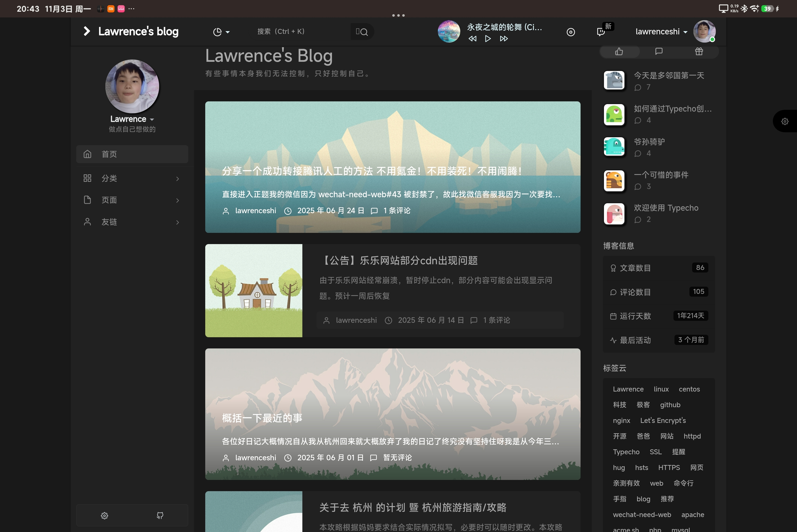Open post 概括一下最近的事

click(262, 418)
